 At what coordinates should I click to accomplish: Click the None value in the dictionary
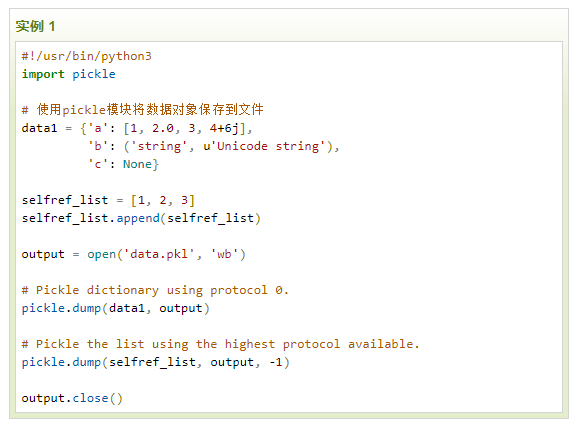[137, 164]
